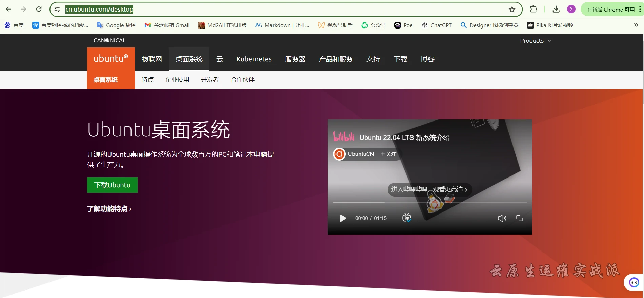Open the Ubuntu 22.04 LTS 新系统介绍 video title
Viewport: 644px width, 298px height.
pos(404,138)
